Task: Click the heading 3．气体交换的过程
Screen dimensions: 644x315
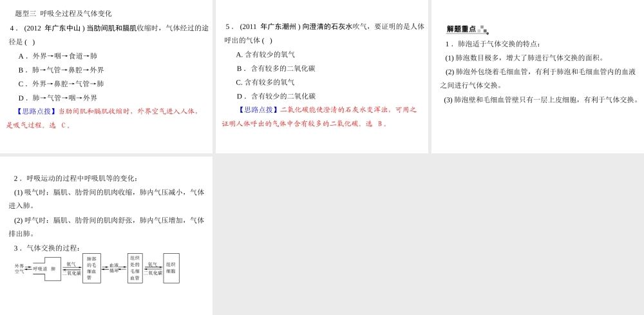Action: pyautogui.click(x=47, y=248)
